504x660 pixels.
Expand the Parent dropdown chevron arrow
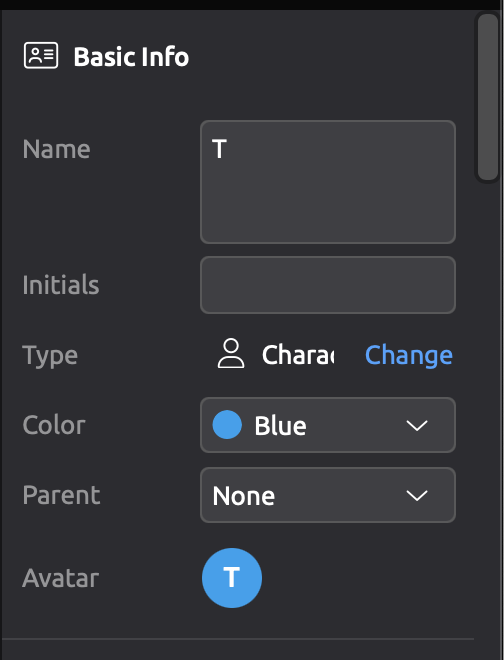point(417,495)
